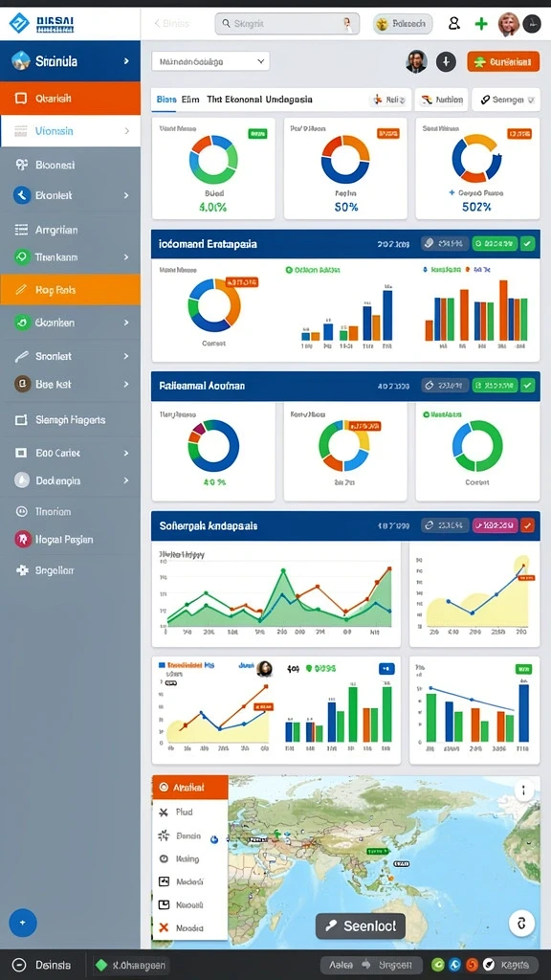The image size is (551, 980).
Task: Click the orange button beside the avatars
Action: (503, 61)
